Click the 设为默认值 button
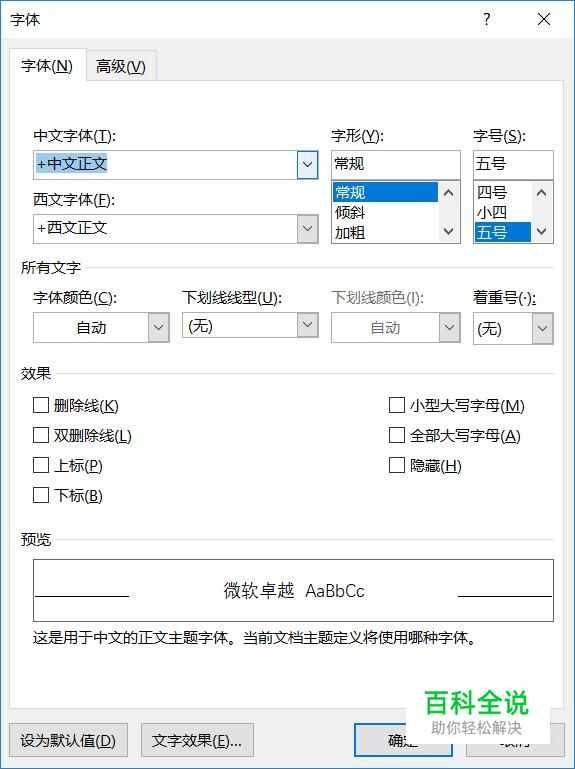 coord(68,740)
